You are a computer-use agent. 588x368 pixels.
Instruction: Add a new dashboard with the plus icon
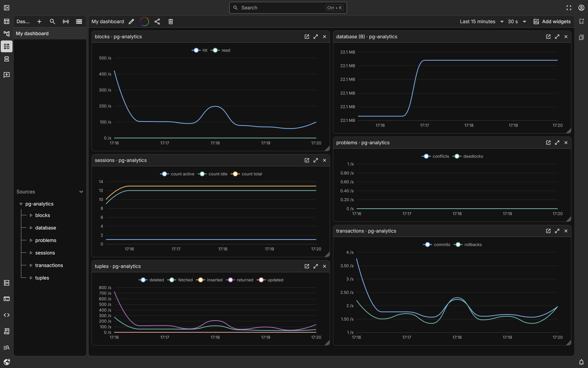click(39, 22)
